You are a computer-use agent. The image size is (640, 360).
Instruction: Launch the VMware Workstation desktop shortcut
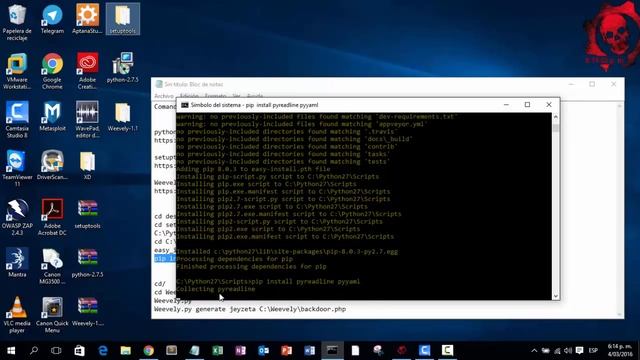click(17, 71)
